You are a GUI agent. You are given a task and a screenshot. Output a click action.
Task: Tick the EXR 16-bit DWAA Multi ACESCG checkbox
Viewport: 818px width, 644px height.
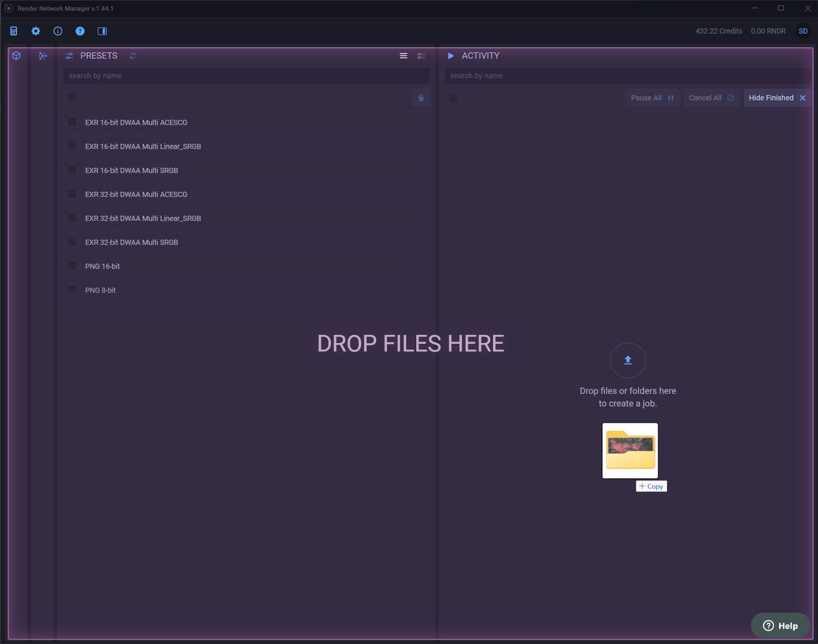coord(72,123)
